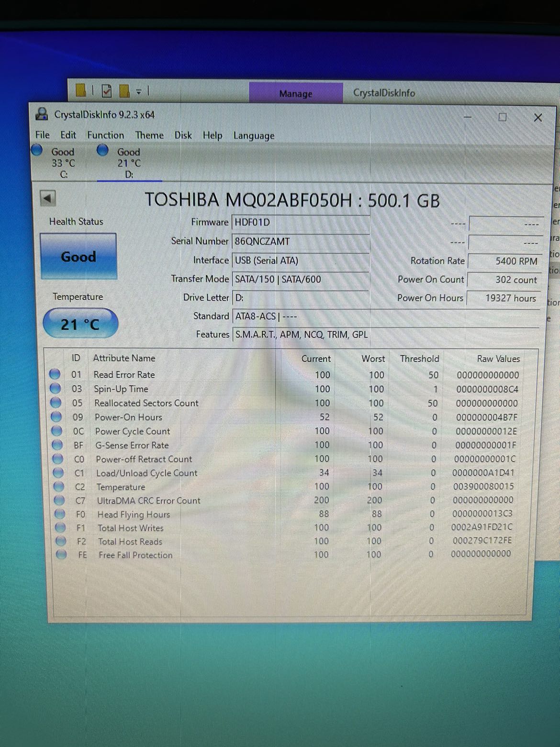Click the status circle for Free Fall Protection
The height and width of the screenshot is (747, 560).
(61, 555)
